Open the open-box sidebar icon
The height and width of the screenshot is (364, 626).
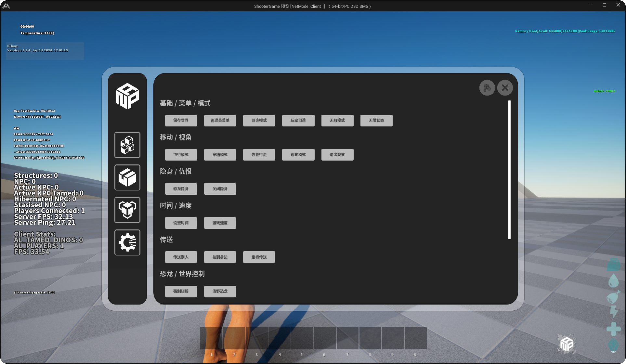[127, 177]
